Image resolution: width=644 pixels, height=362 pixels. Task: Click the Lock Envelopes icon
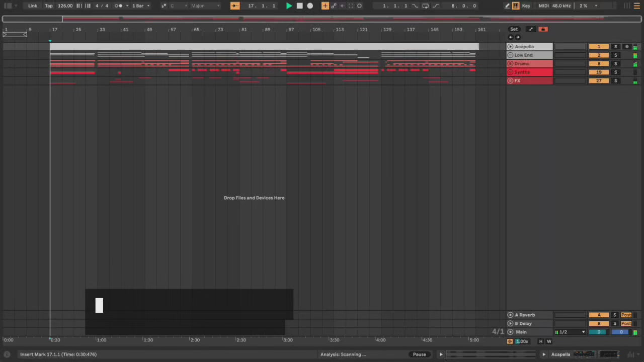[542, 29]
